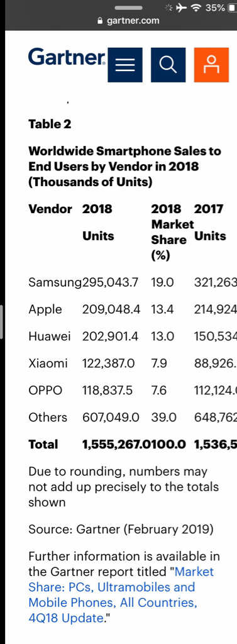Tap the airplane mode status icon

click(182, 8)
